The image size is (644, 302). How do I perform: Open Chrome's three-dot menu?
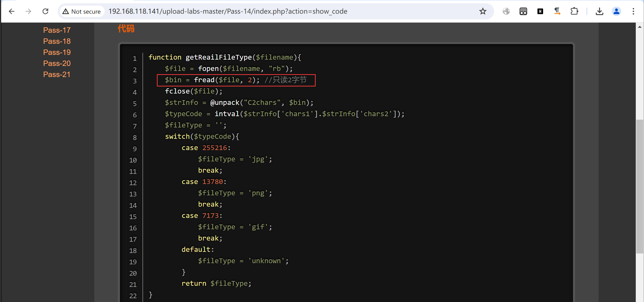pyautogui.click(x=633, y=11)
